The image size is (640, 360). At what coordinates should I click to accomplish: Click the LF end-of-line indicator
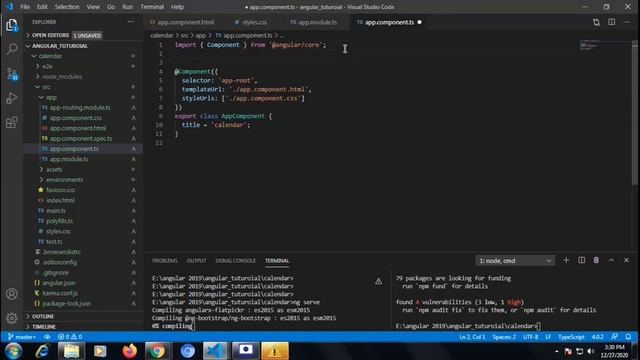(548, 337)
